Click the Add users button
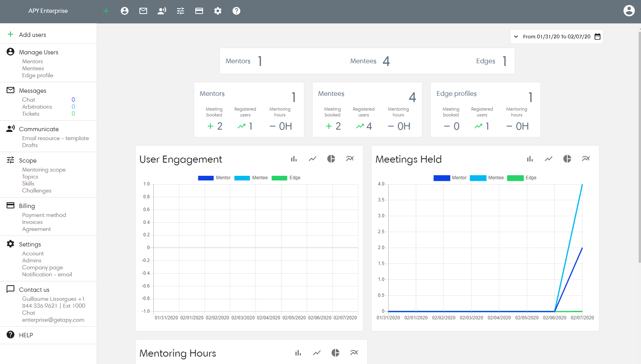Image resolution: width=641 pixels, height=364 pixels. point(33,35)
